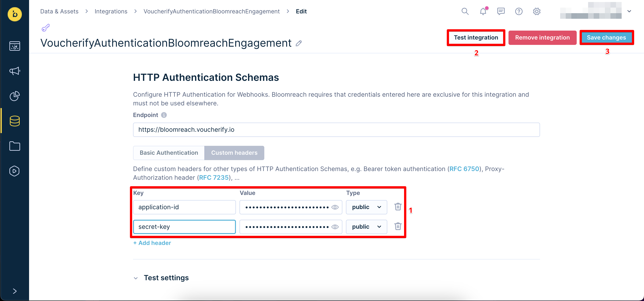Open the Data & Assets database sidebar icon
The width and height of the screenshot is (644, 301).
coord(15,121)
